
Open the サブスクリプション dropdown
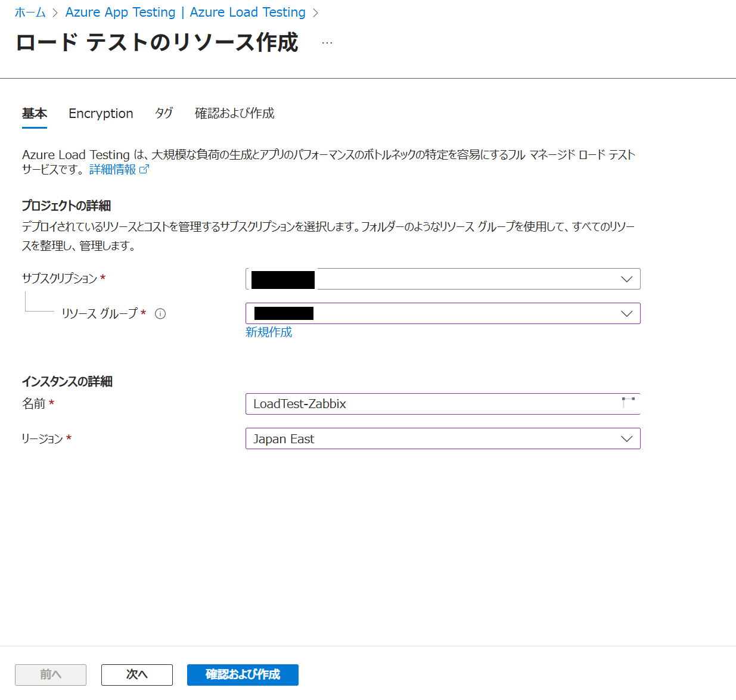pos(442,279)
